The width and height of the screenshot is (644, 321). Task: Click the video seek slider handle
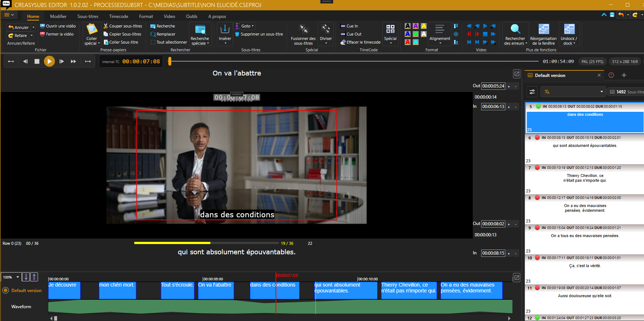(x=169, y=61)
